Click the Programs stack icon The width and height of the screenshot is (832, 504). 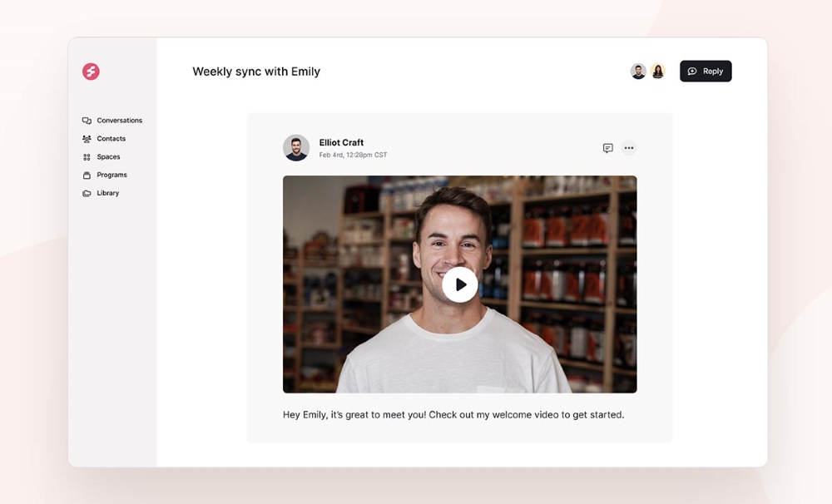pyautogui.click(x=87, y=175)
